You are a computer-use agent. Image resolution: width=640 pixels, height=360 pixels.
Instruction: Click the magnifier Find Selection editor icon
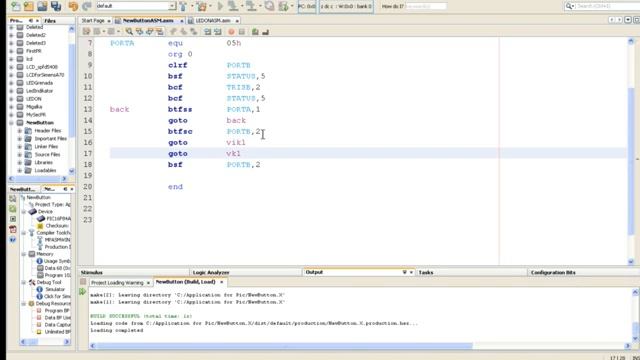(129, 31)
